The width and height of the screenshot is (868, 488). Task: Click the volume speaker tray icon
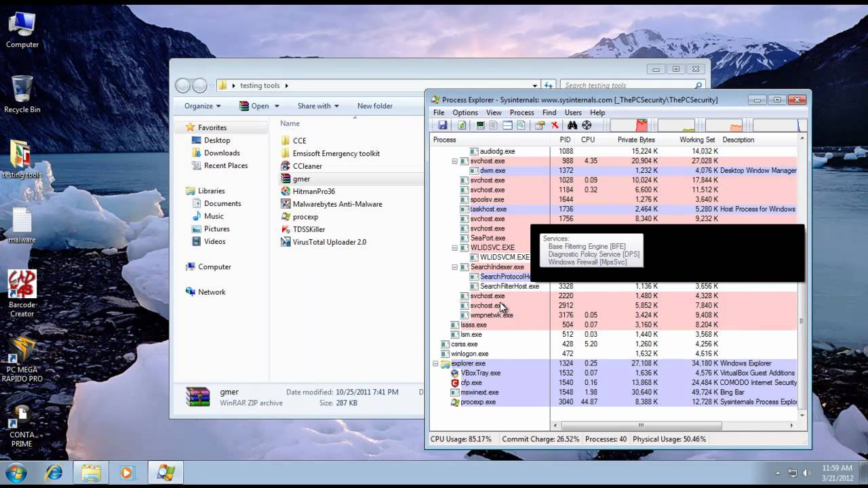click(807, 473)
